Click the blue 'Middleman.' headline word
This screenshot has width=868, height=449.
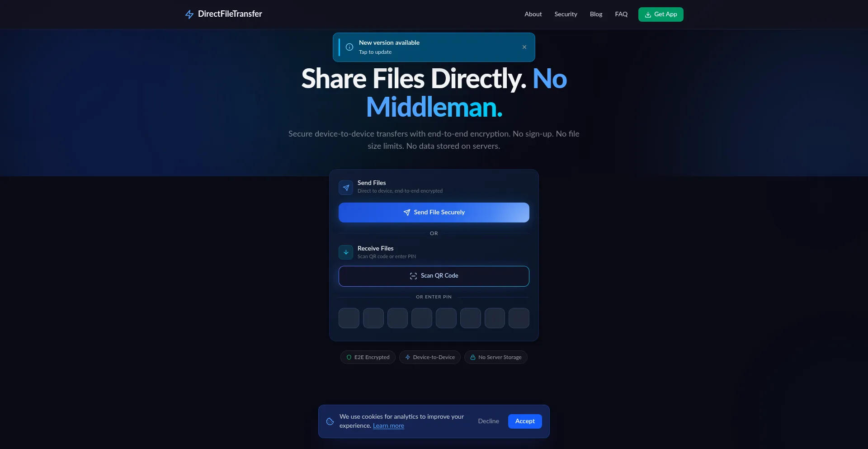434,108
